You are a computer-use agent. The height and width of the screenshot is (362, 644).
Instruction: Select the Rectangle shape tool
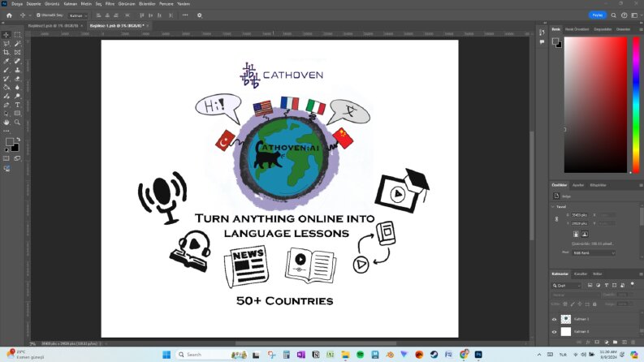tap(17, 114)
